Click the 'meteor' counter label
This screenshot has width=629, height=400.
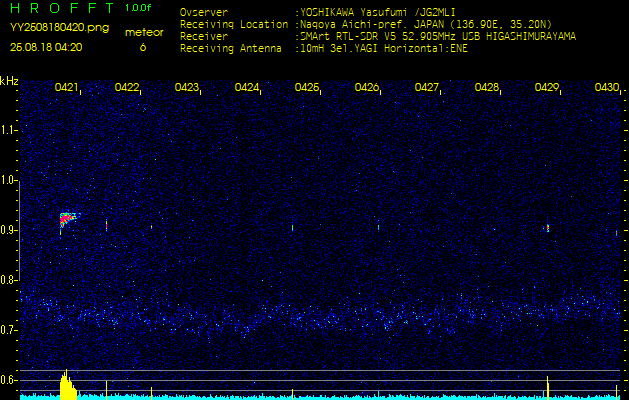[144, 33]
